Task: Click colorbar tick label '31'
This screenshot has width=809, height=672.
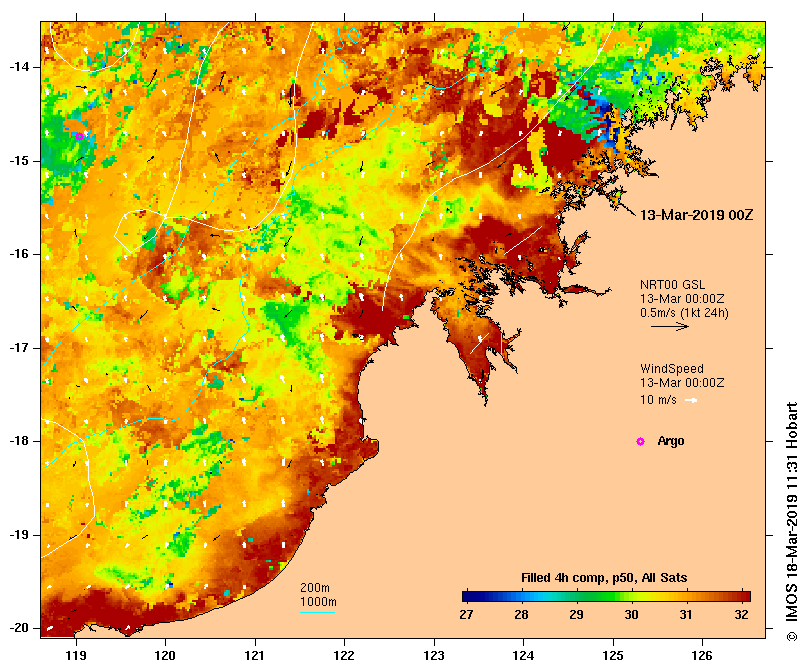Action: [686, 615]
